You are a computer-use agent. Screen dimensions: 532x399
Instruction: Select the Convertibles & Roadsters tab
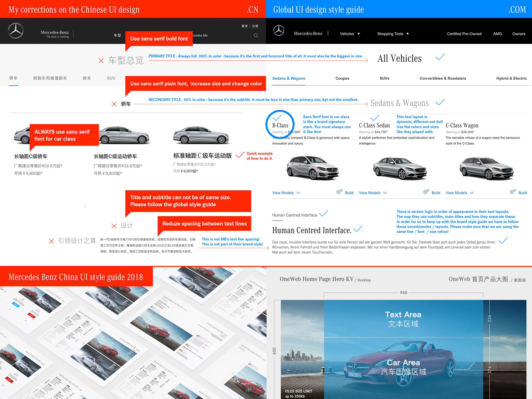tap(443, 78)
